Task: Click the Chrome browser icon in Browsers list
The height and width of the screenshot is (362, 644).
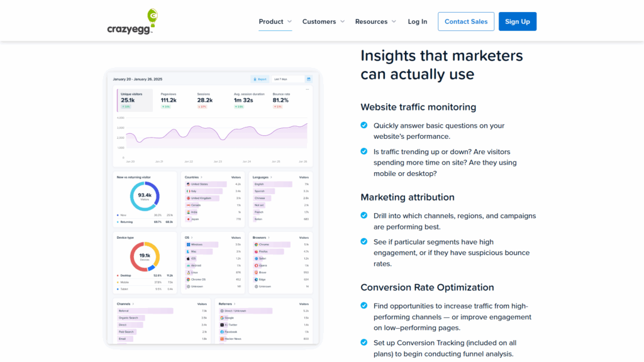Action: coord(256,244)
